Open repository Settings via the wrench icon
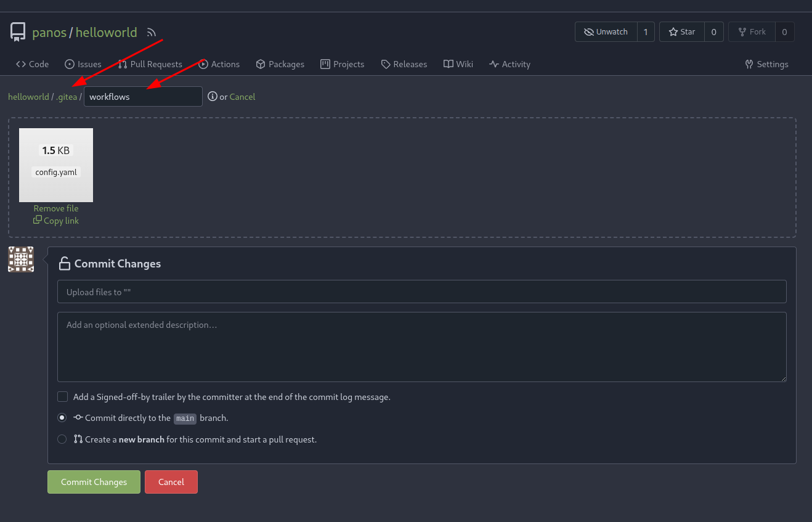This screenshot has height=522, width=812. [748, 64]
